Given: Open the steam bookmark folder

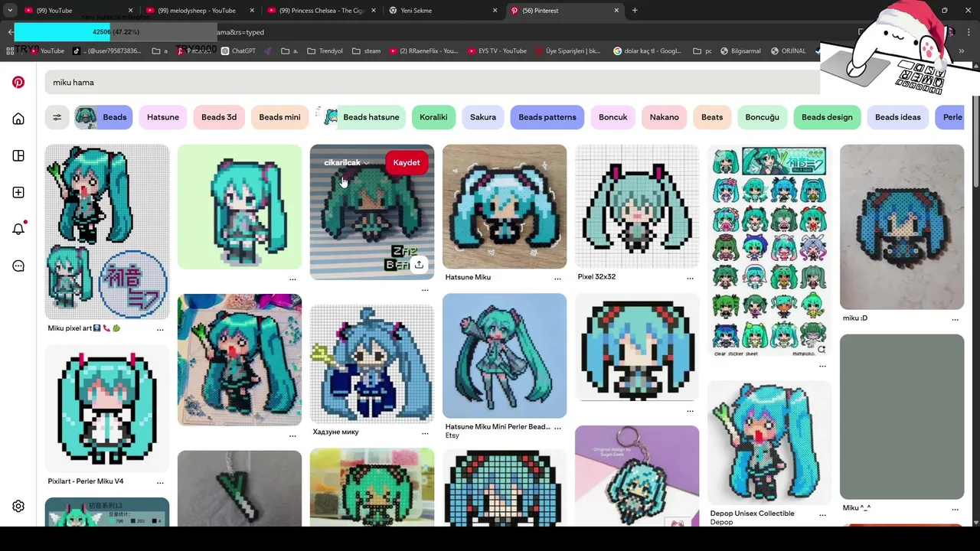Looking at the screenshot, I should [x=366, y=51].
